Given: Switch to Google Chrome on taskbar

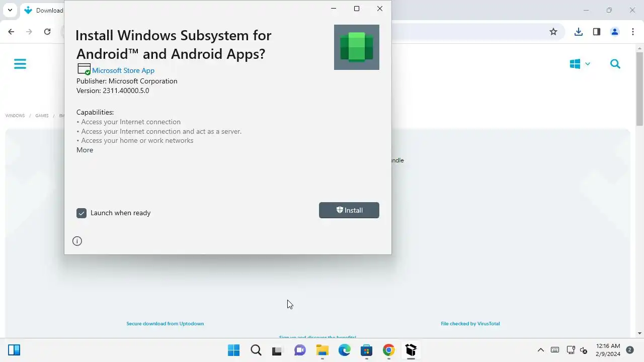Looking at the screenshot, I should [x=388, y=350].
